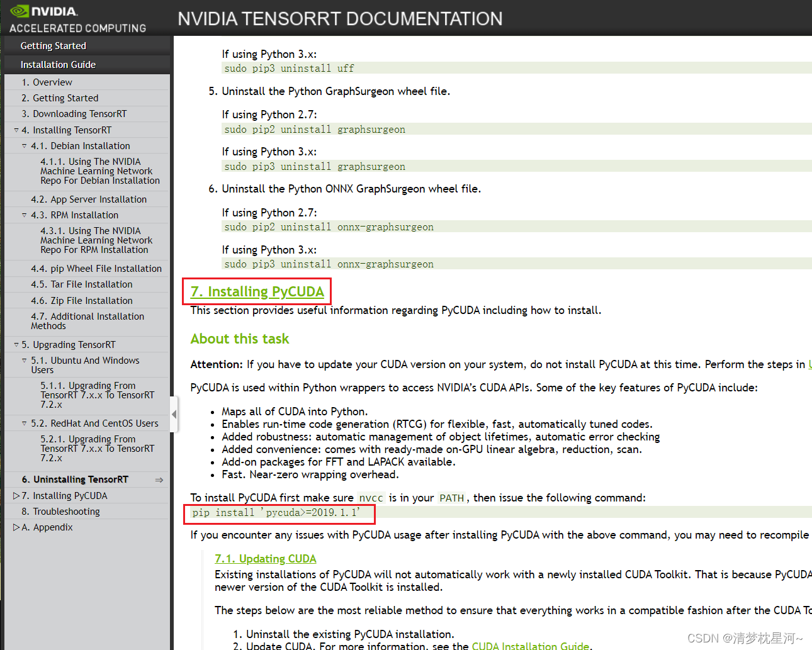Image resolution: width=812 pixels, height=650 pixels.
Task: Open 4. Installing TensorRT sidebar entry
Action: point(66,130)
